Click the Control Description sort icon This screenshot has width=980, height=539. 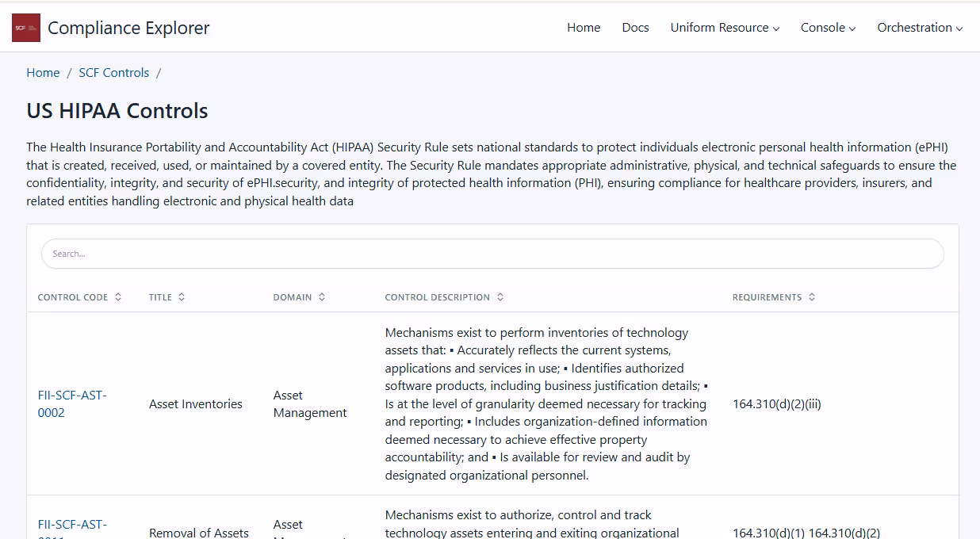pyautogui.click(x=500, y=297)
